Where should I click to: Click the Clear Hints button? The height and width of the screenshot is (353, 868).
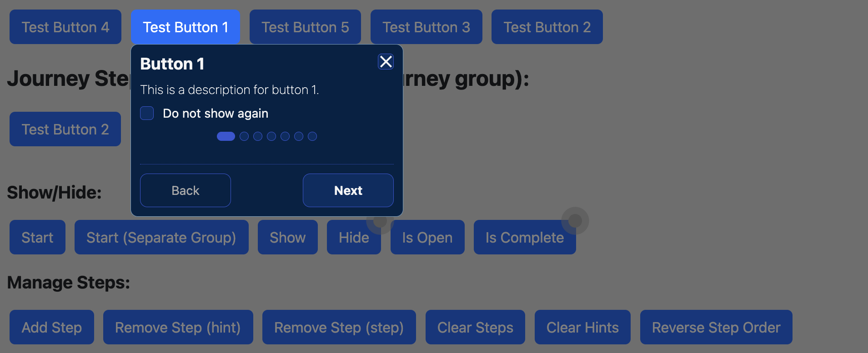[582, 327]
